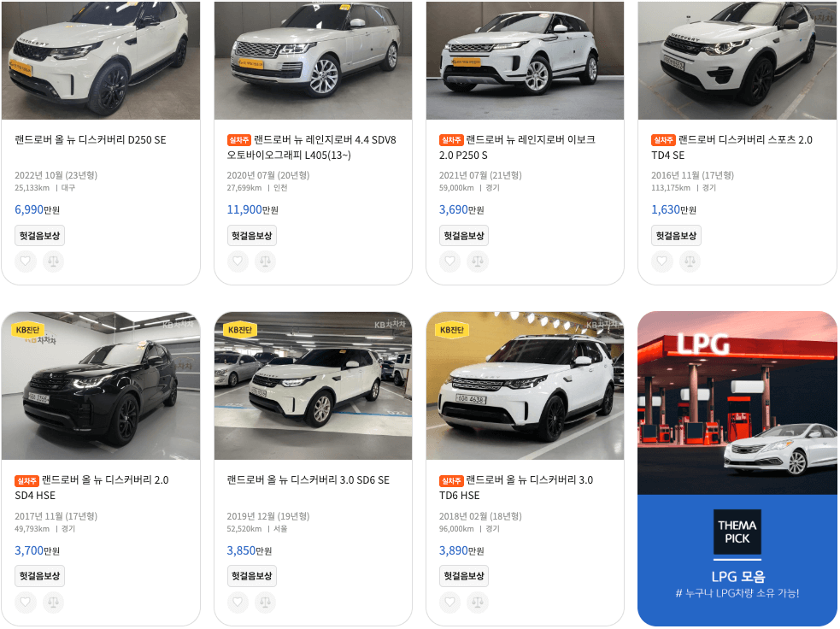Screen dimensions: 840x629
Task: Click 헛걸음보상 button on 3,850만원 listing
Action: click(252, 577)
